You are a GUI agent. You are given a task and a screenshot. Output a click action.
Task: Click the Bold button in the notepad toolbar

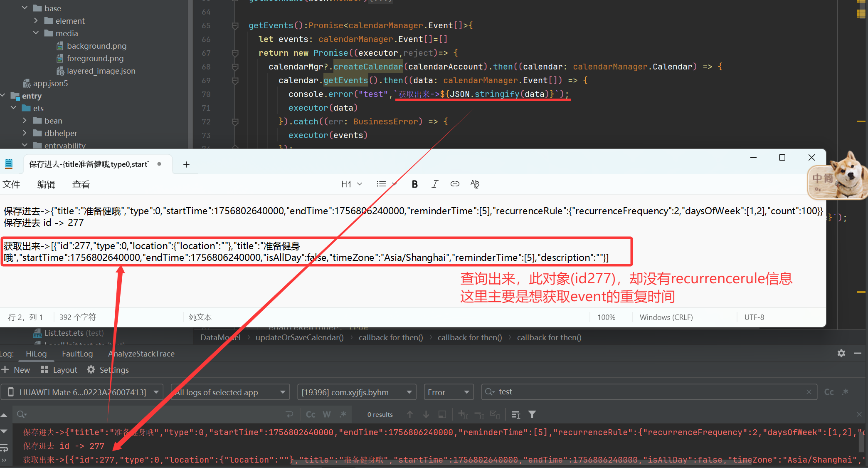coord(414,184)
